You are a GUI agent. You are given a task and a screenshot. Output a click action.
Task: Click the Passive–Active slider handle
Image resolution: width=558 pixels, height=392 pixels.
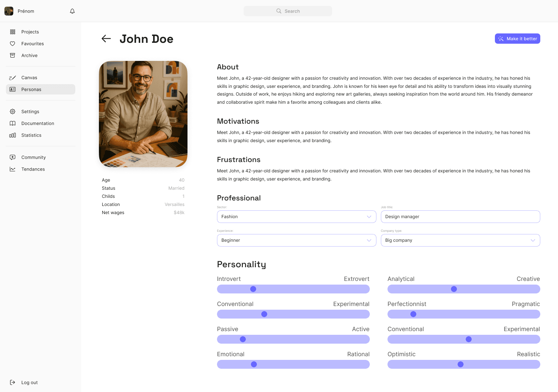(243, 339)
